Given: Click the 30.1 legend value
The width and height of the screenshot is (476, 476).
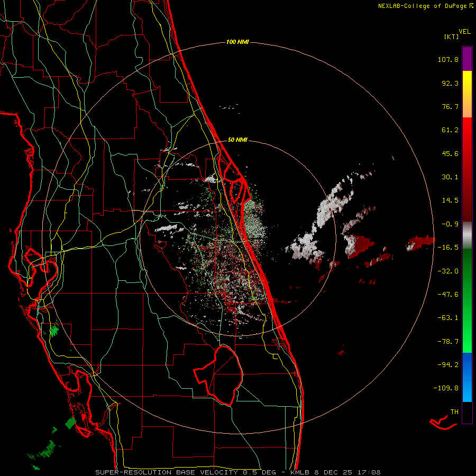Looking at the screenshot, I should pyautogui.click(x=450, y=177).
